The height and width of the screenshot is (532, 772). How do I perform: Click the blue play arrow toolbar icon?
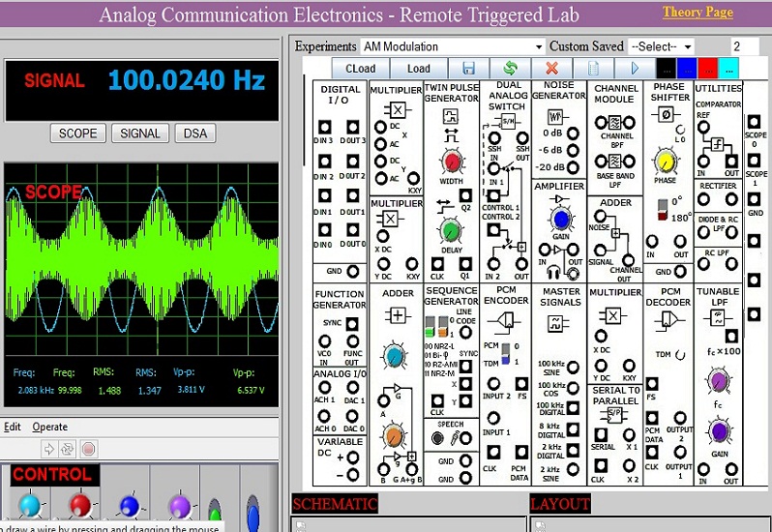pyautogui.click(x=635, y=69)
